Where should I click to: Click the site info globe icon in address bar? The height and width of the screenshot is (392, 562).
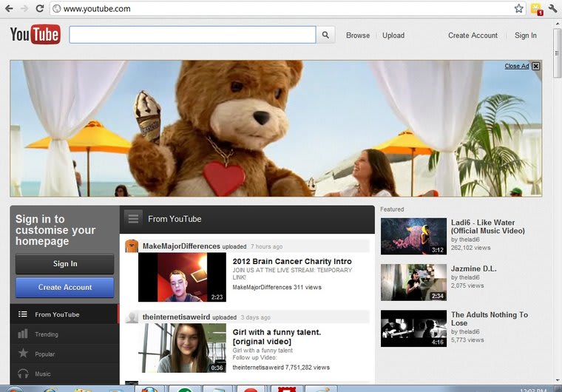pos(57,9)
